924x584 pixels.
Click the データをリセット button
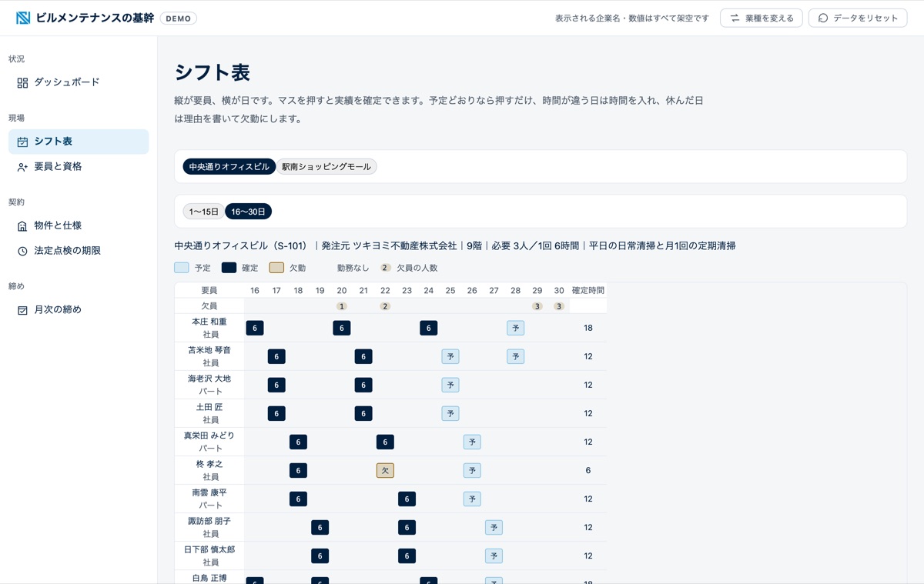click(858, 18)
